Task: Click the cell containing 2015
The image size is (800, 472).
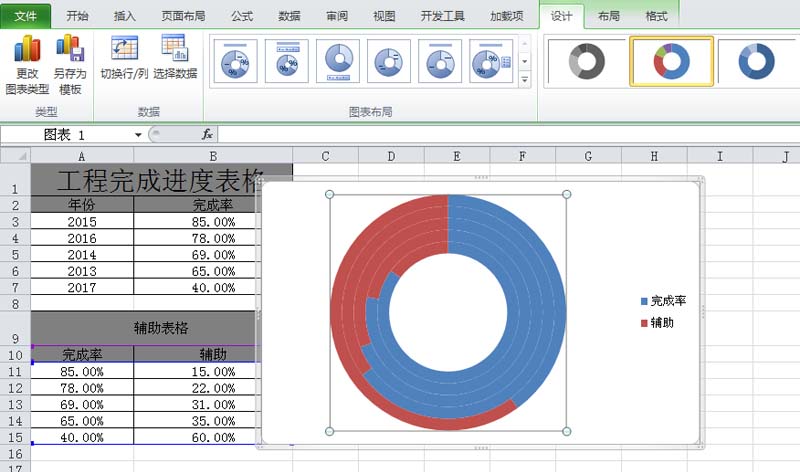Action: [x=82, y=221]
